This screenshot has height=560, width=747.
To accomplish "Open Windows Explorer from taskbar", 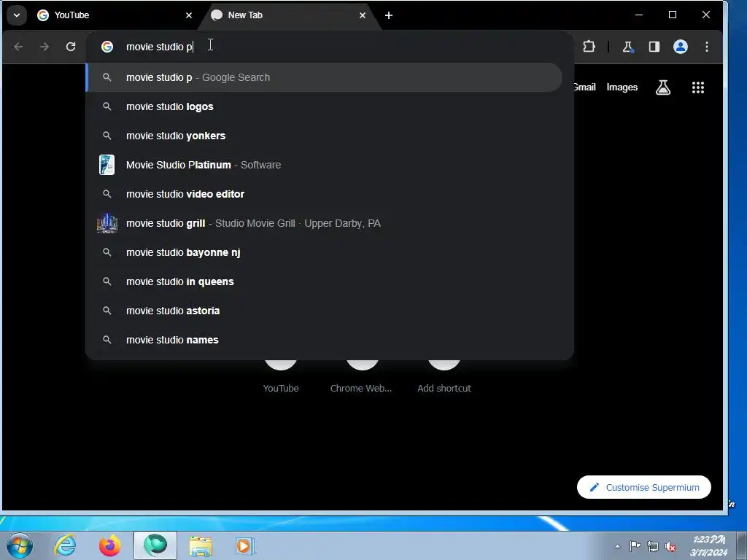I will point(201,545).
